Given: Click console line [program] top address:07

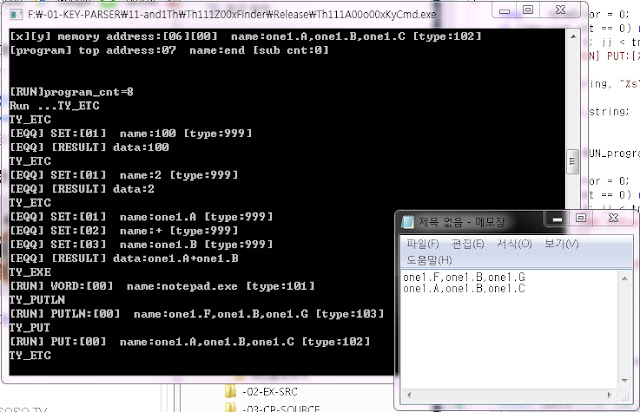Looking at the screenshot, I should [x=93, y=50].
